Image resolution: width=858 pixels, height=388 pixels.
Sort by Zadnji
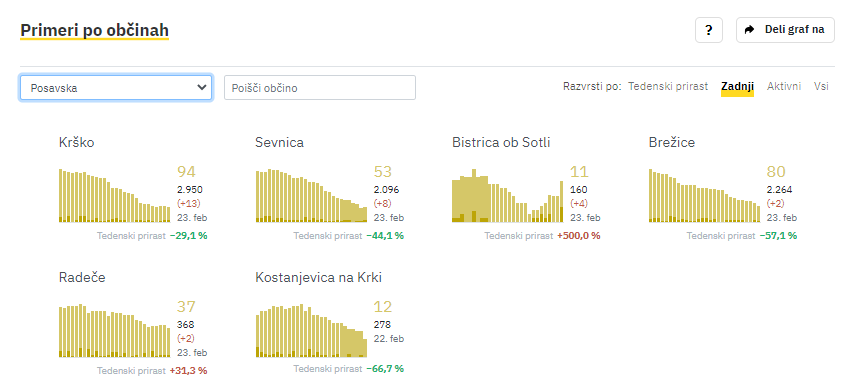tap(737, 86)
